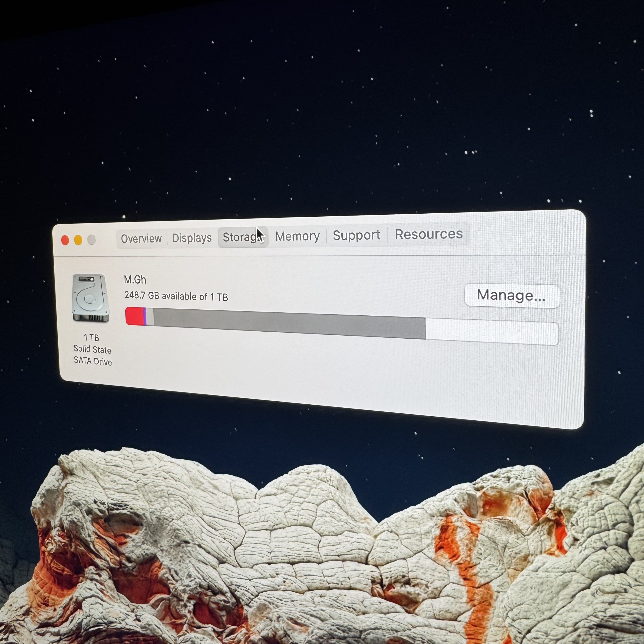Click the dark gray storage bar segment

[289, 323]
